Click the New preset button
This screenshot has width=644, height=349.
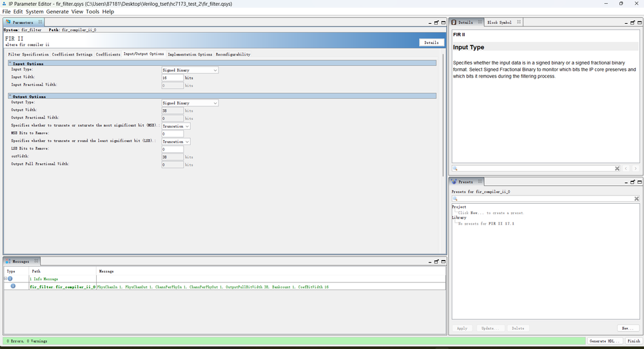click(628, 328)
